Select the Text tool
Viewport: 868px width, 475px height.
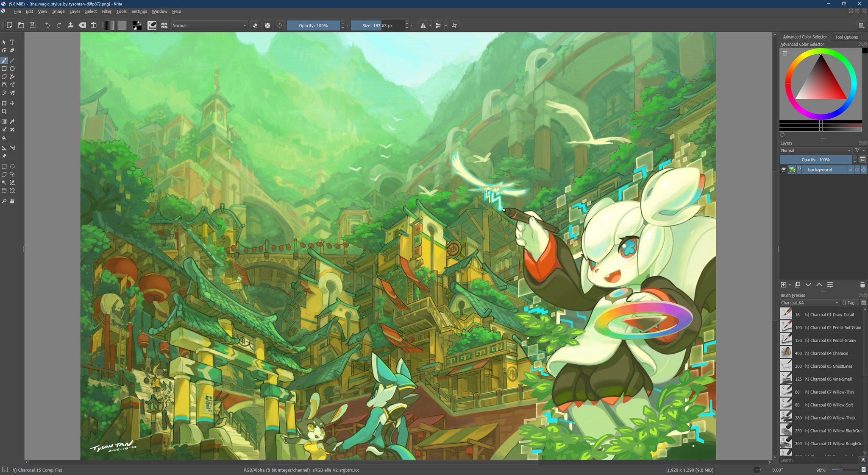[12, 42]
